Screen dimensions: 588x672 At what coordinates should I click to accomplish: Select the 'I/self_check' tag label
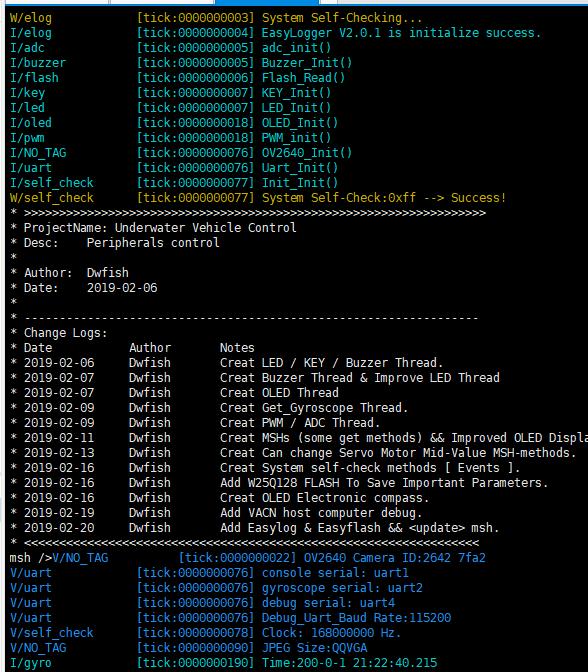(52, 183)
